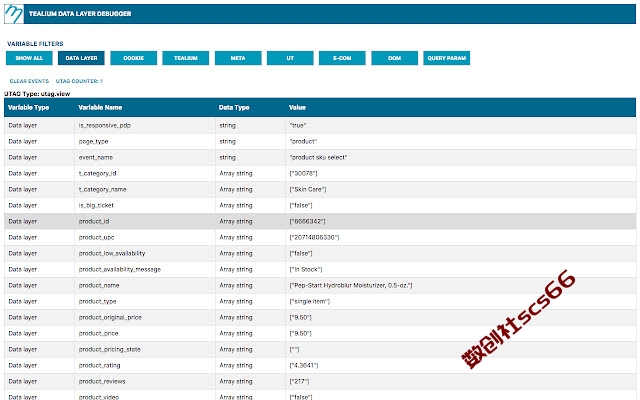Select the event_name variable name
Image resolution: width=640 pixels, height=400 pixels.
point(96,158)
